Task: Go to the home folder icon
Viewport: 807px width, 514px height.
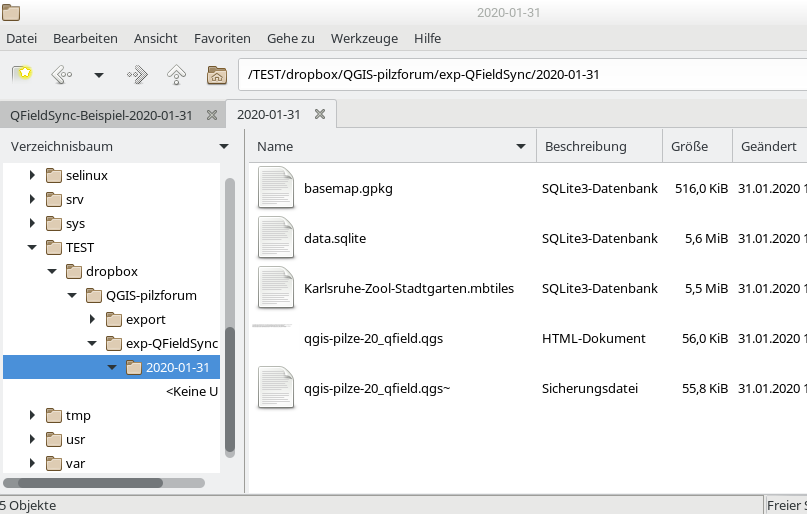Action: coord(215,74)
